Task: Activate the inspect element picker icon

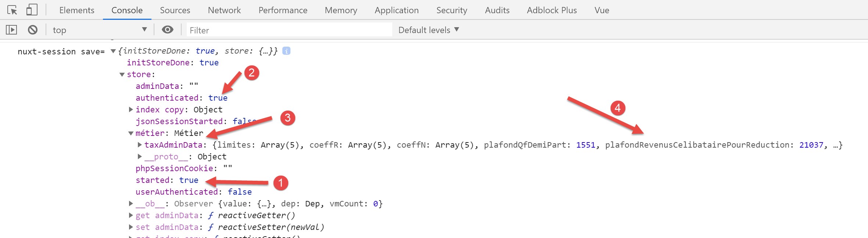Action: coord(12,10)
